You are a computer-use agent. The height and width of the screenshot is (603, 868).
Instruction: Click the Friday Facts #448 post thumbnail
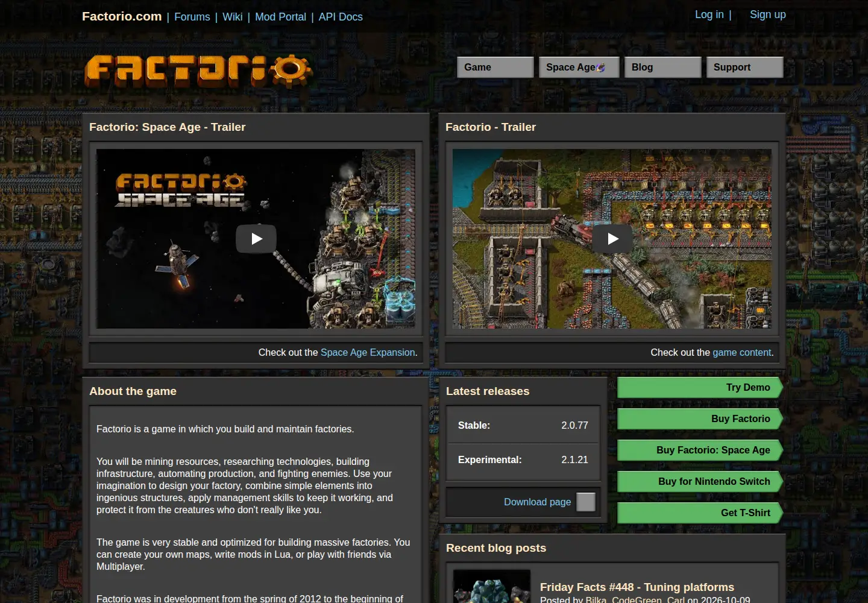pyautogui.click(x=492, y=586)
